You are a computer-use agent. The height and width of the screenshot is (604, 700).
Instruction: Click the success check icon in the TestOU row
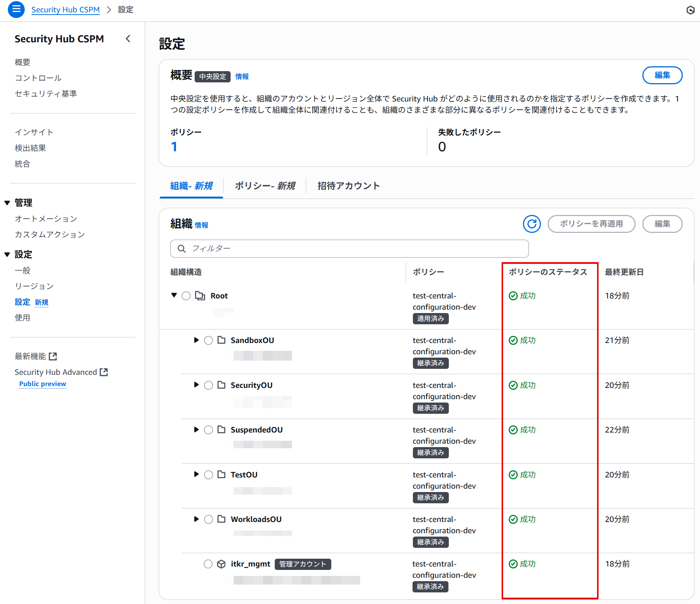pyautogui.click(x=513, y=475)
